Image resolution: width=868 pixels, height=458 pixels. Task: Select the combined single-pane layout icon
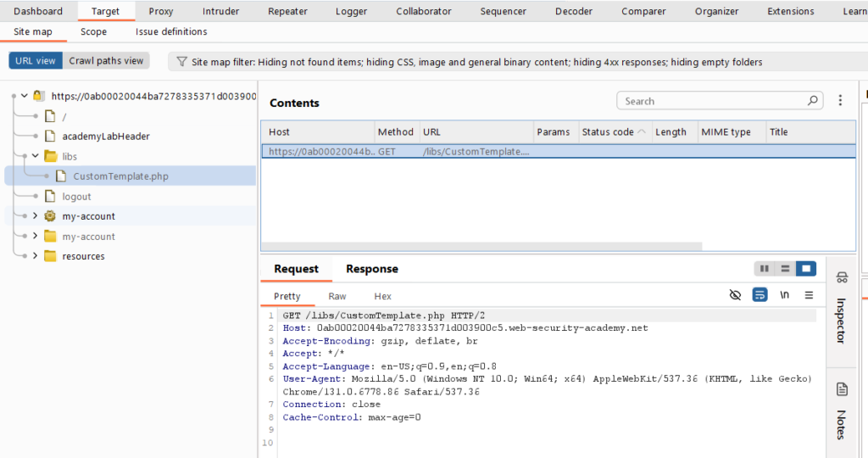[x=806, y=269]
